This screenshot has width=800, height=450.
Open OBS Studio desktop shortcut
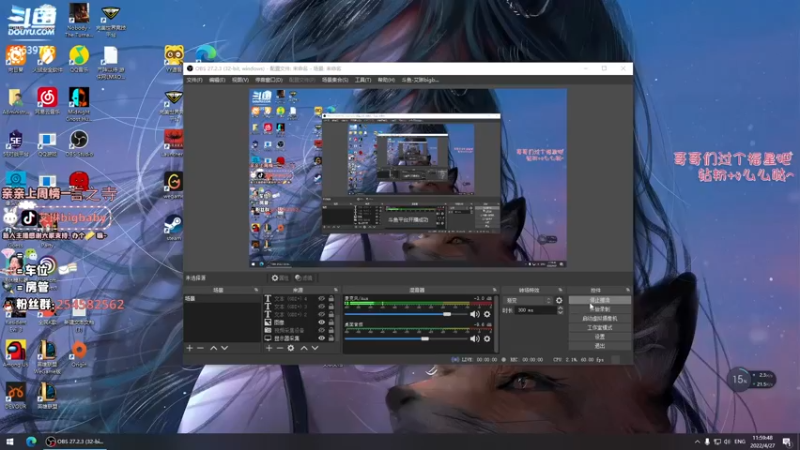point(79,143)
